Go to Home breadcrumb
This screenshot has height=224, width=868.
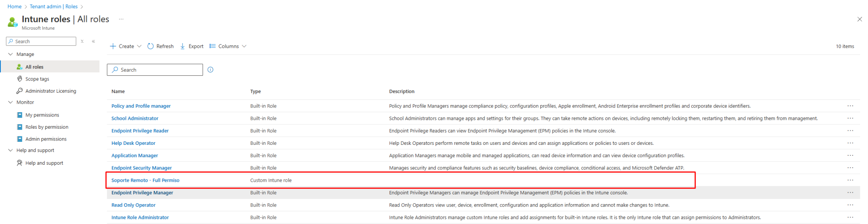pyautogui.click(x=14, y=6)
